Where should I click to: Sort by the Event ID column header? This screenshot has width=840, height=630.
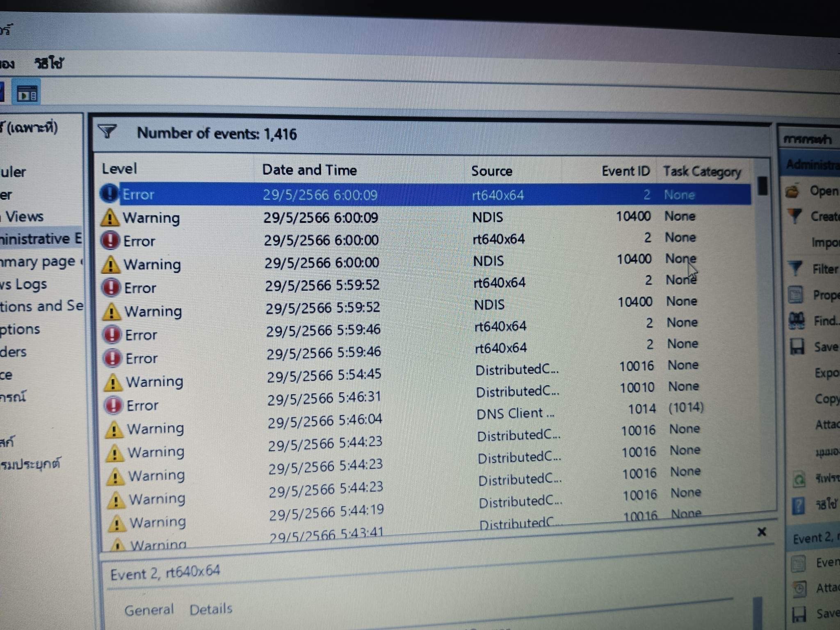tap(625, 171)
